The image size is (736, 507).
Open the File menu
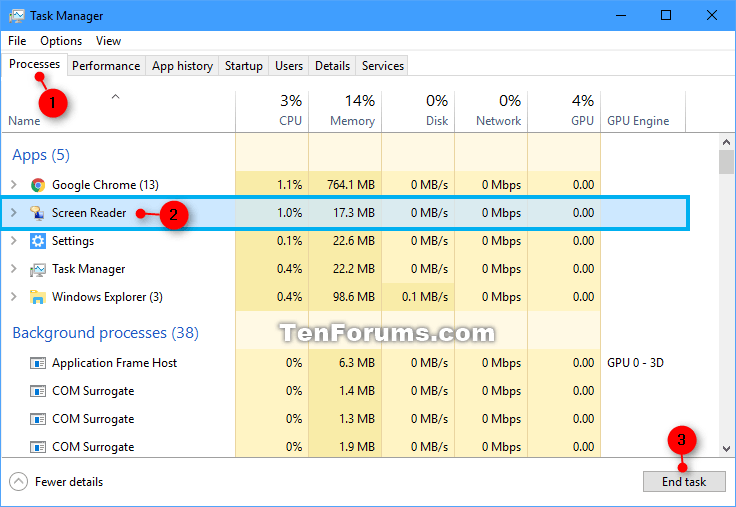(x=17, y=41)
